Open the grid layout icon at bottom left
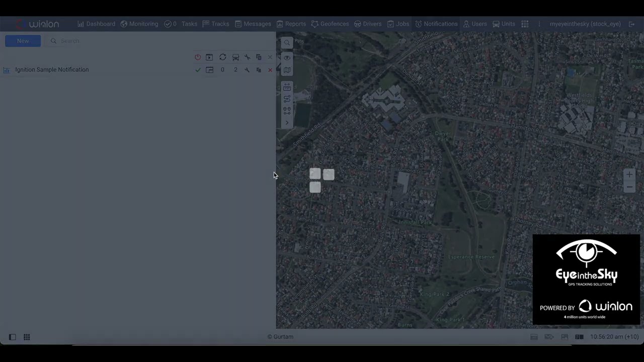Viewport: 644px width, 362px height. (x=27, y=337)
